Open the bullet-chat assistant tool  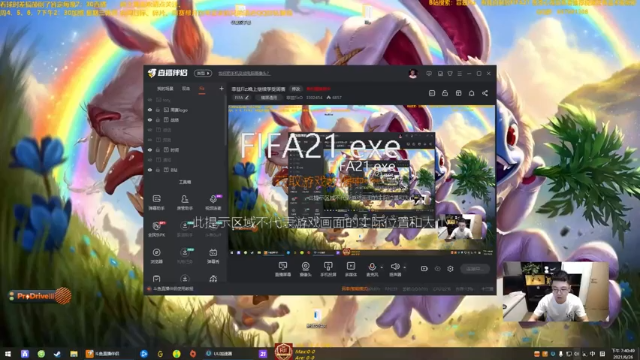coord(156,202)
